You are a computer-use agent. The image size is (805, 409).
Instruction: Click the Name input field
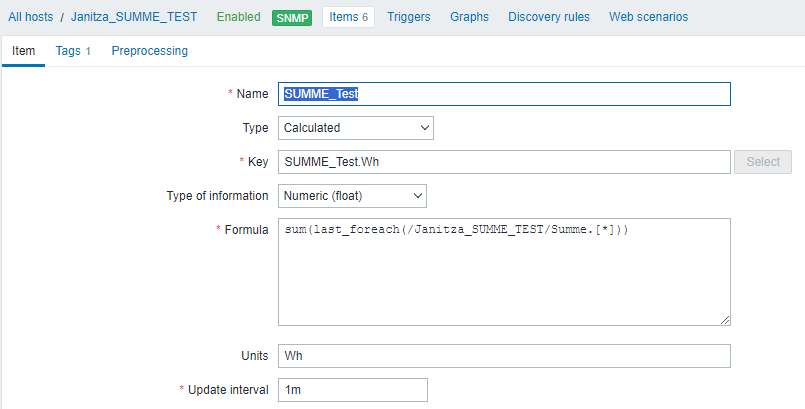504,94
